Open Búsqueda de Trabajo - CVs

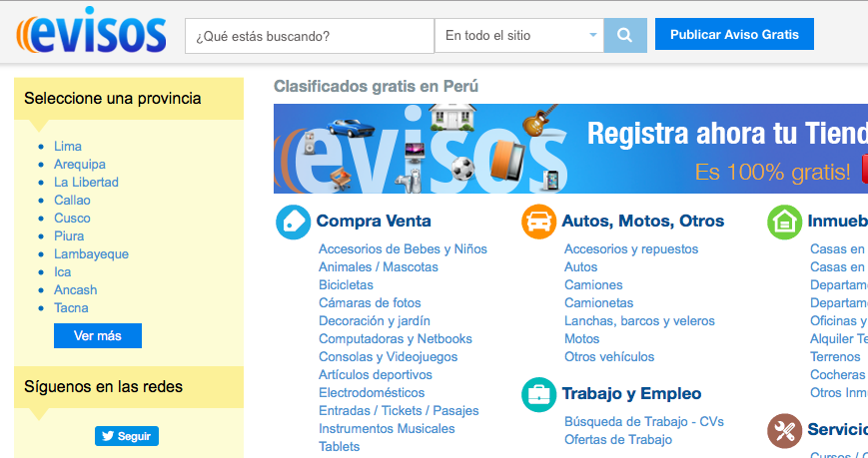pyautogui.click(x=644, y=422)
